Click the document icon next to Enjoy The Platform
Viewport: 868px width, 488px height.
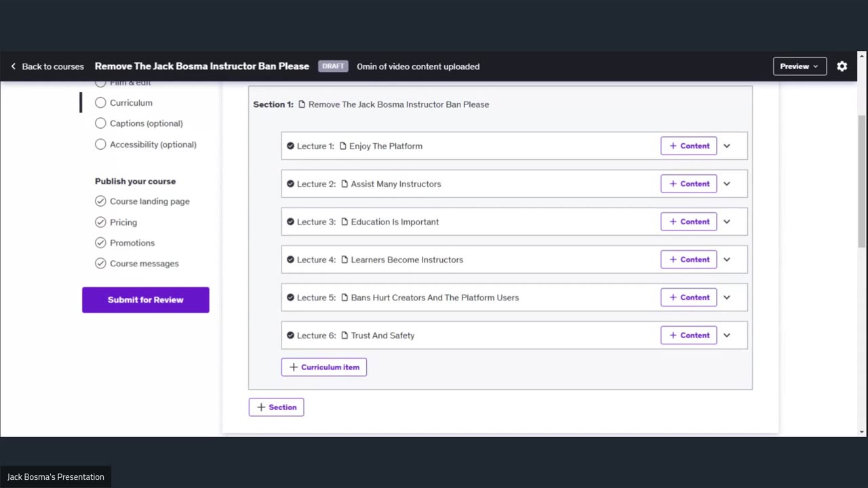(342, 146)
